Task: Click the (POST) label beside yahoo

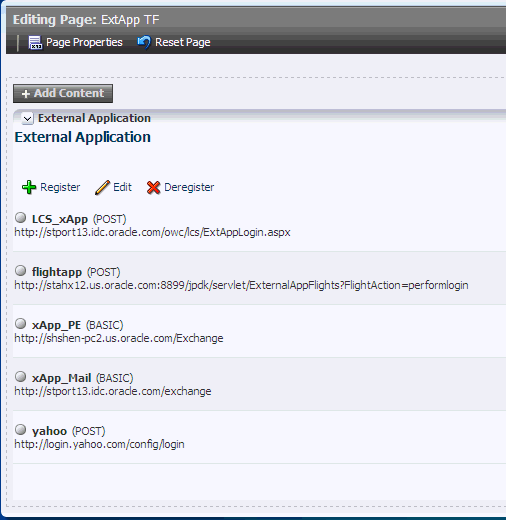Action: tap(89, 431)
